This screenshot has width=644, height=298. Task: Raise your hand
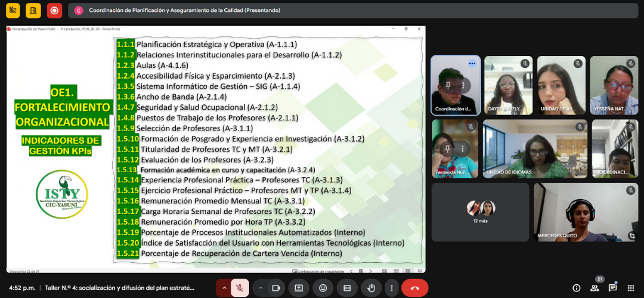[371, 288]
